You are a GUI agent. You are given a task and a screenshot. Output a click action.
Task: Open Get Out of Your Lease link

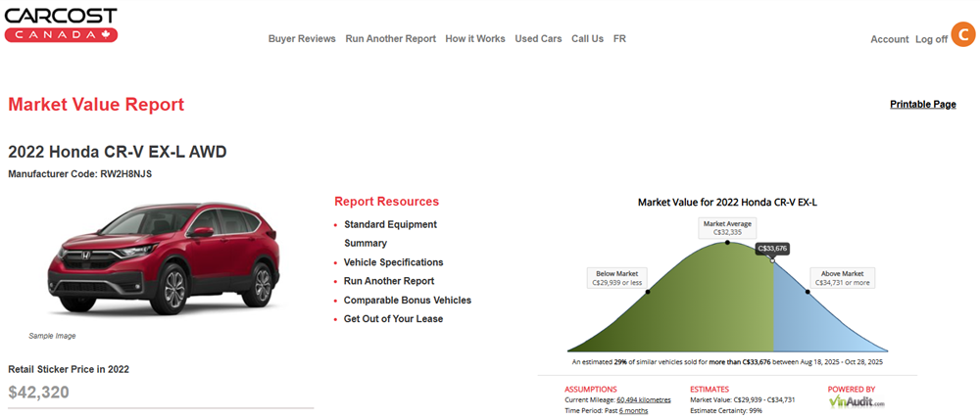coord(393,319)
